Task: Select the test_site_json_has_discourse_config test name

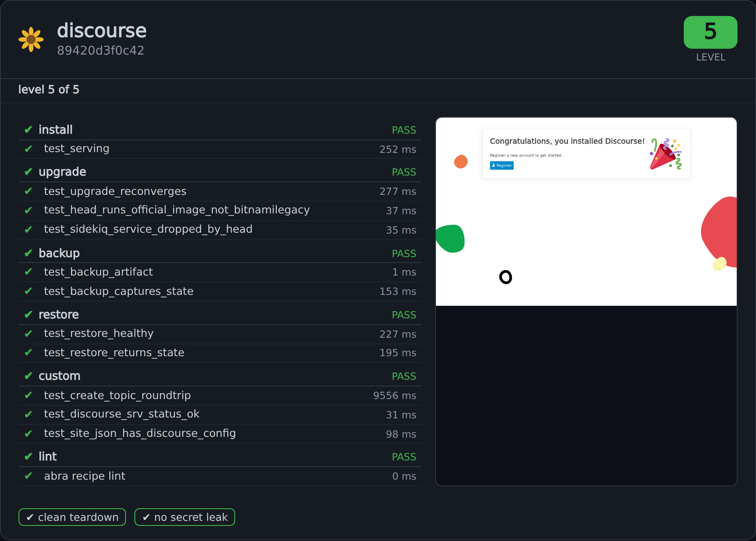Action: point(140,433)
